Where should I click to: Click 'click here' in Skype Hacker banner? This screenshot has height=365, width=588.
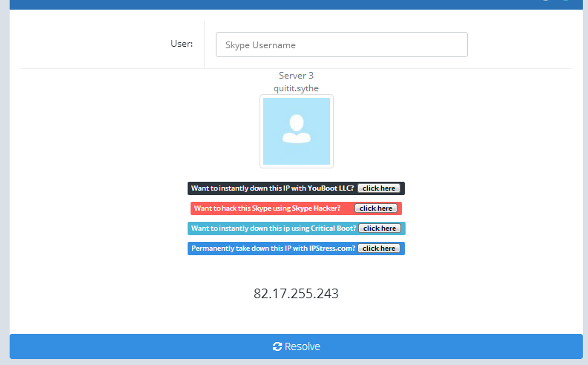pos(376,208)
